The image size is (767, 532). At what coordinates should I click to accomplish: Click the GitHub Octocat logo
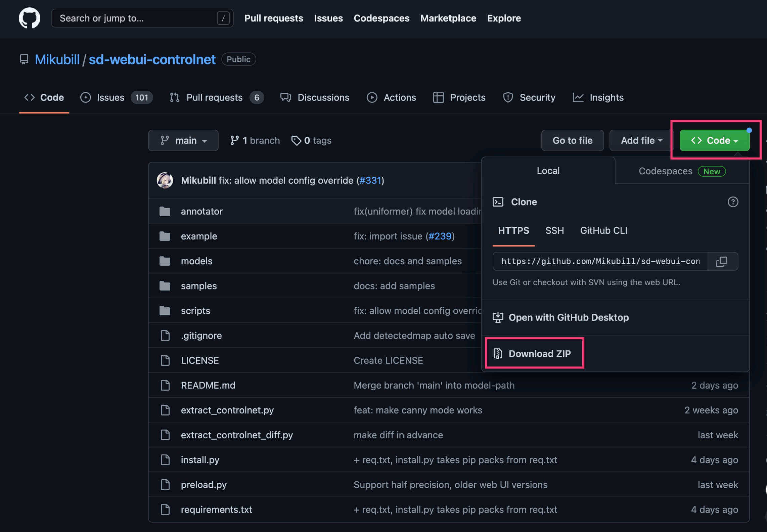tap(30, 18)
